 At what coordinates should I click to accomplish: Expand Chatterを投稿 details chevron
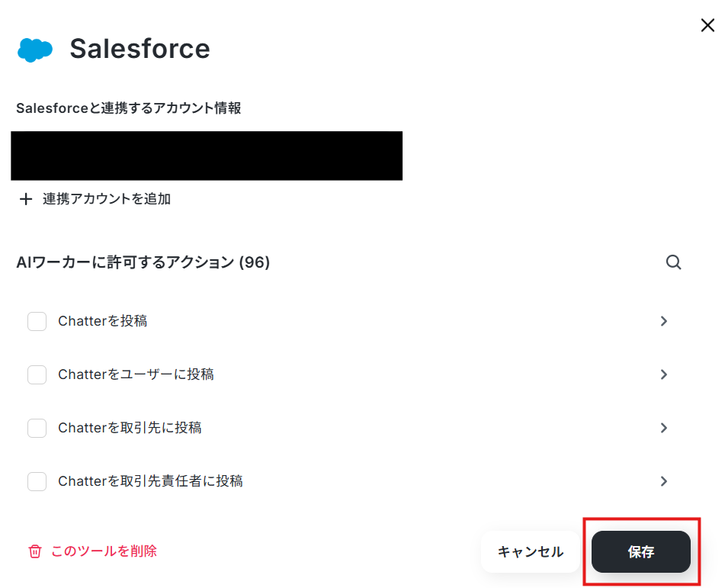(664, 321)
